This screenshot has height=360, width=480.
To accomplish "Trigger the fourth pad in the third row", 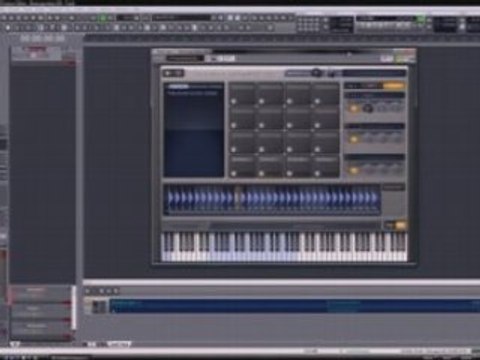I will (x=326, y=143).
